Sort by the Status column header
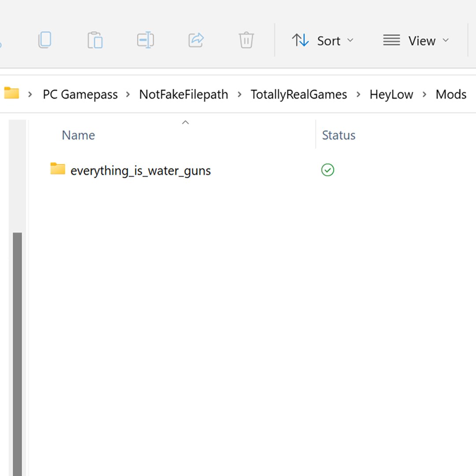Screen dimensions: 476x476 (x=338, y=135)
